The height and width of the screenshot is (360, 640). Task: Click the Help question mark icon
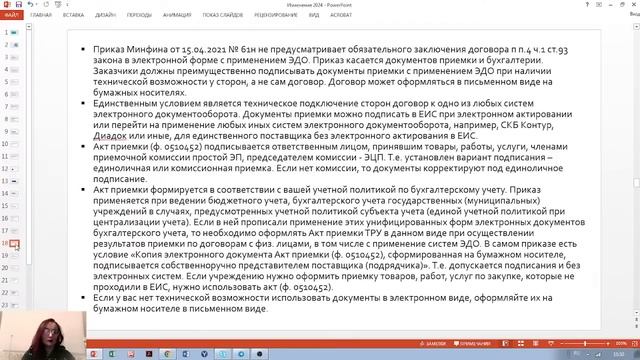point(587,4)
